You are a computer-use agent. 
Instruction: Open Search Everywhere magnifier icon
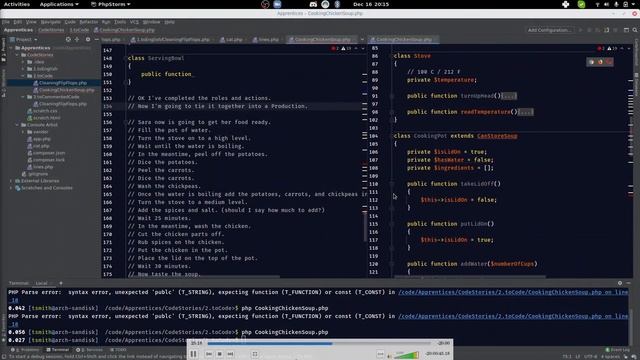(635, 30)
